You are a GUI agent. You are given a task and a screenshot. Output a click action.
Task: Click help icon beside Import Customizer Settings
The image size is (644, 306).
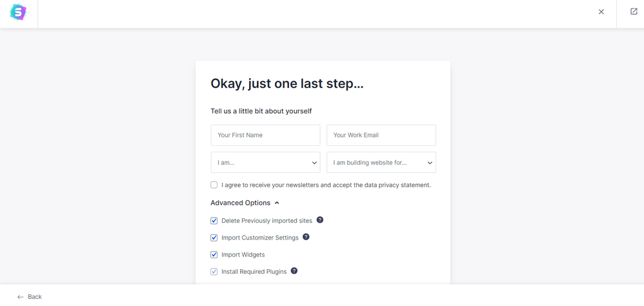click(306, 237)
